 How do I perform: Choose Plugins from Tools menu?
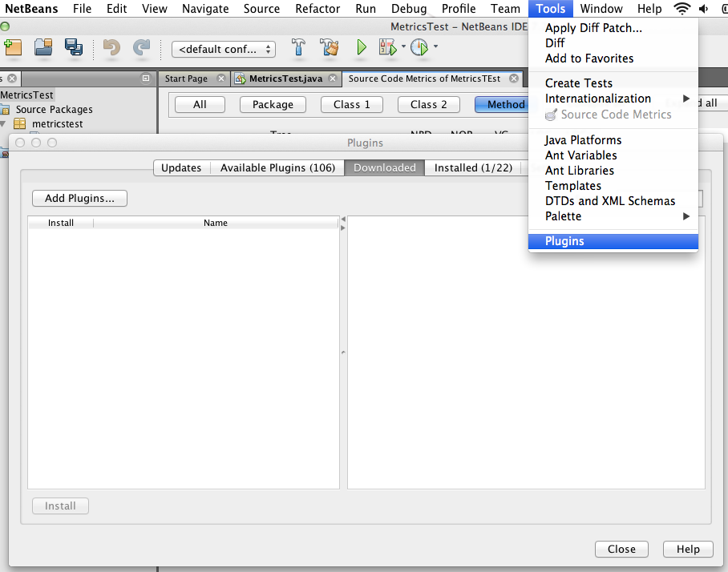pyautogui.click(x=613, y=241)
